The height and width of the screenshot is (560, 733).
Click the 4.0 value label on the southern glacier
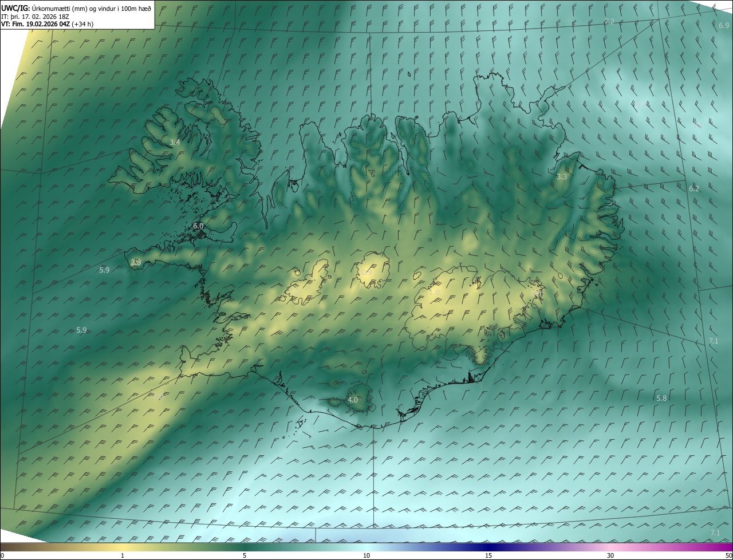tap(353, 400)
